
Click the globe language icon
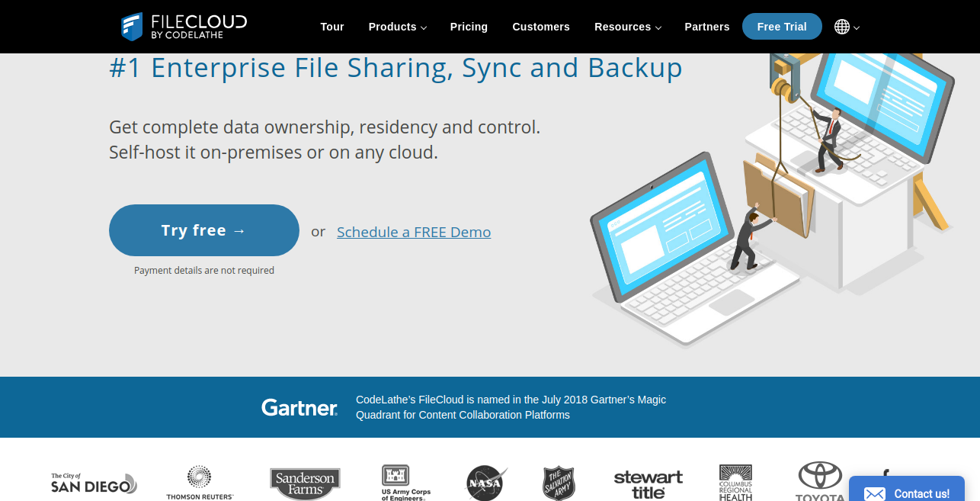(x=841, y=27)
